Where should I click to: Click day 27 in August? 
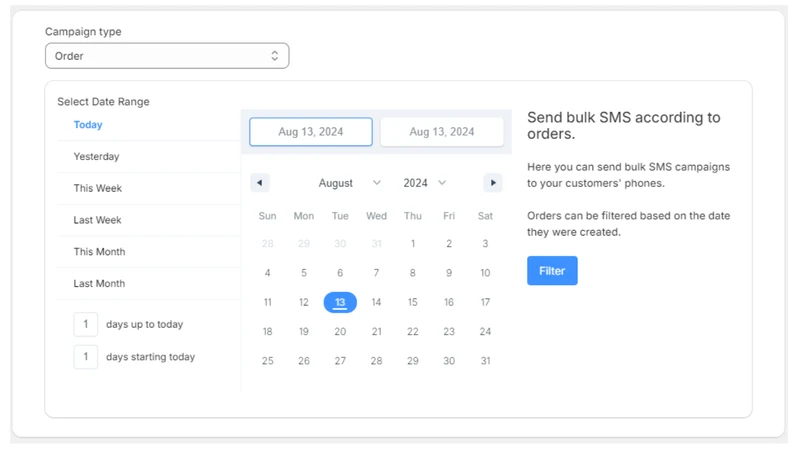(x=340, y=361)
